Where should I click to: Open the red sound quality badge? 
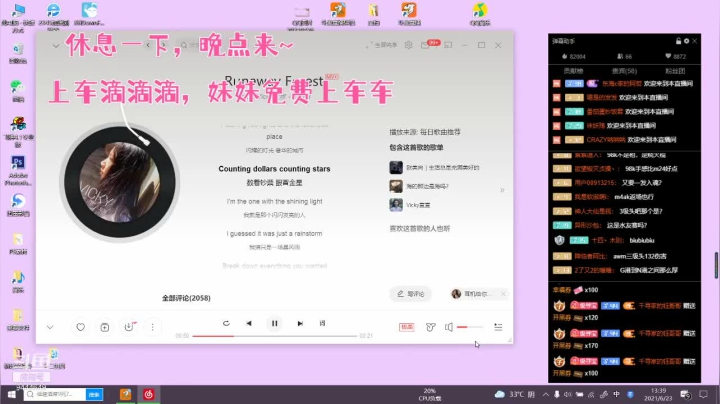click(x=407, y=327)
